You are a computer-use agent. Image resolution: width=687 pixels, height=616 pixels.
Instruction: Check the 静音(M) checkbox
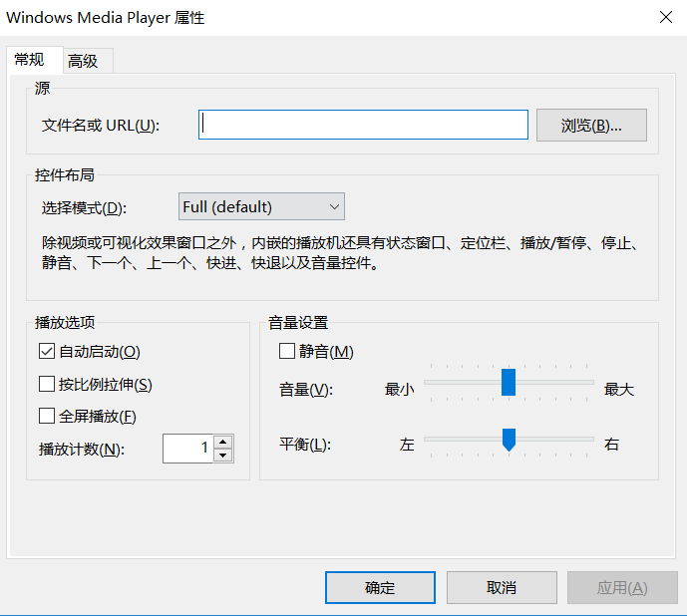pos(287,351)
